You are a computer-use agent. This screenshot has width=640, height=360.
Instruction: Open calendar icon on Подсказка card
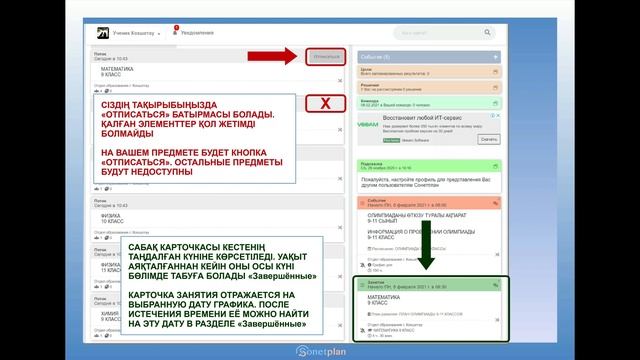[495, 167]
